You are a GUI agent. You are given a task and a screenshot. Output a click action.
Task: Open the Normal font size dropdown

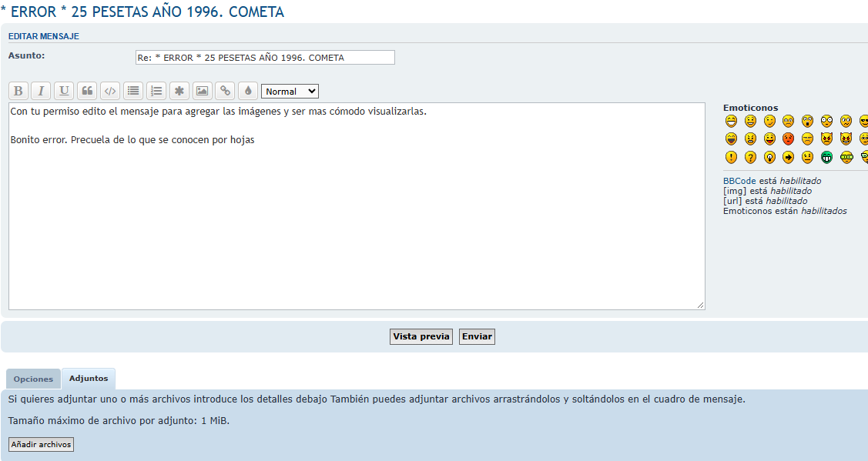(290, 92)
